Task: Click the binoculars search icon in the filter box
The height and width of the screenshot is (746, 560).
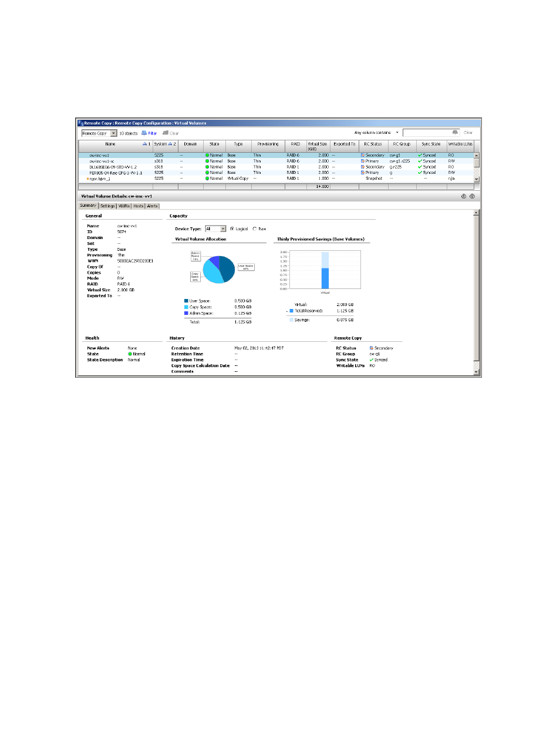Action: point(455,133)
